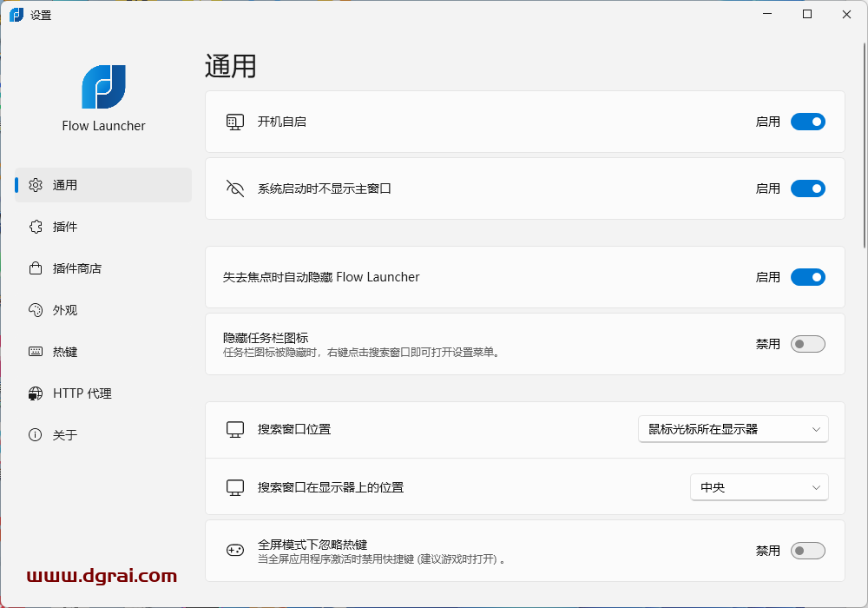Expand the 中央 position dropdown

(759, 487)
